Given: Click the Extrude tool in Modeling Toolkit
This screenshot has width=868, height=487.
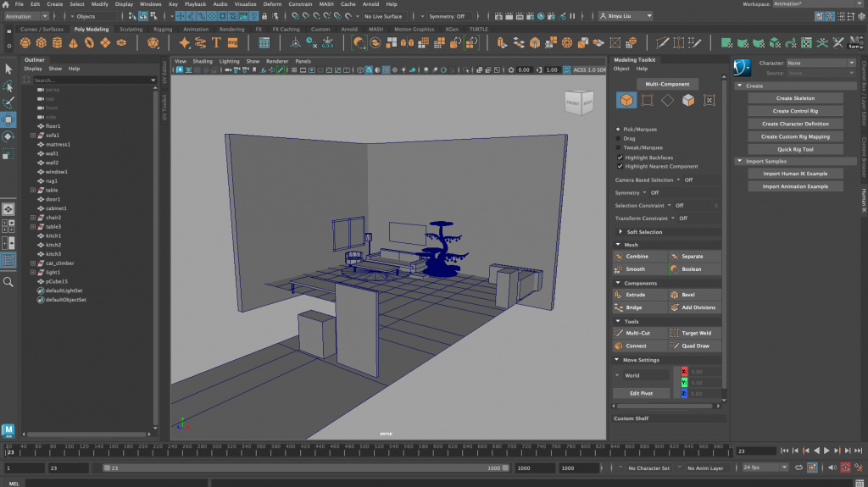Looking at the screenshot, I should 636,295.
